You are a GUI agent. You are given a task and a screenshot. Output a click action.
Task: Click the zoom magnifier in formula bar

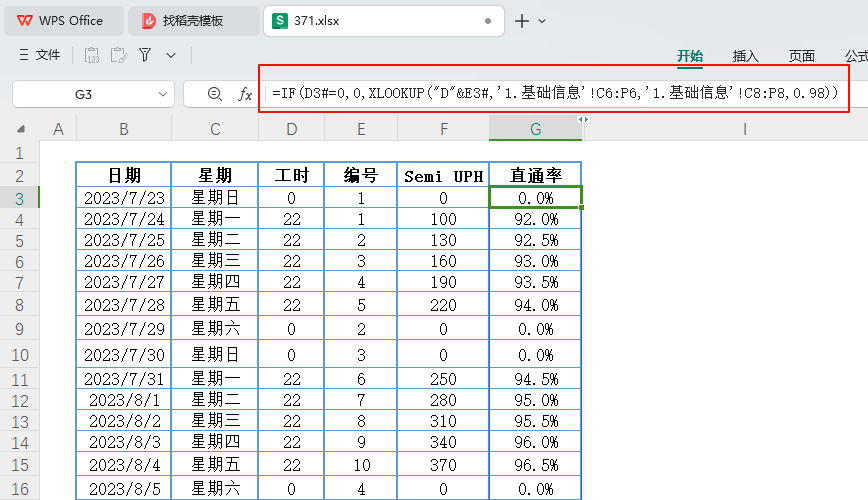coord(215,94)
